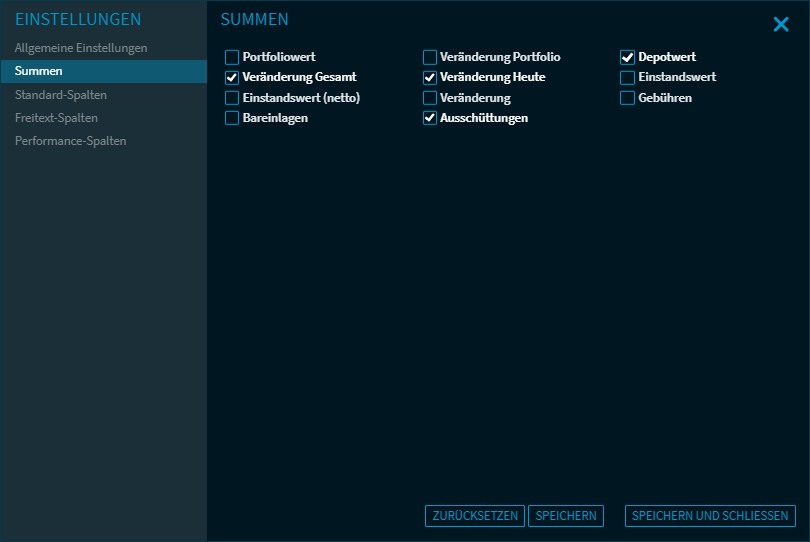The width and height of the screenshot is (810, 542).
Task: Disable the Veränderung Heute checkbox
Action: coord(430,77)
